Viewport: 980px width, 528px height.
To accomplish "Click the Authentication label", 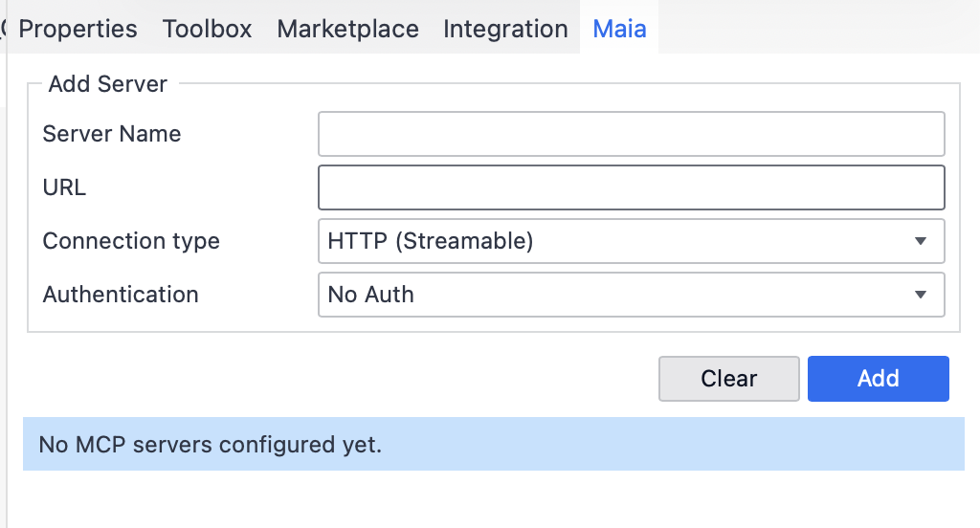I will click(121, 295).
